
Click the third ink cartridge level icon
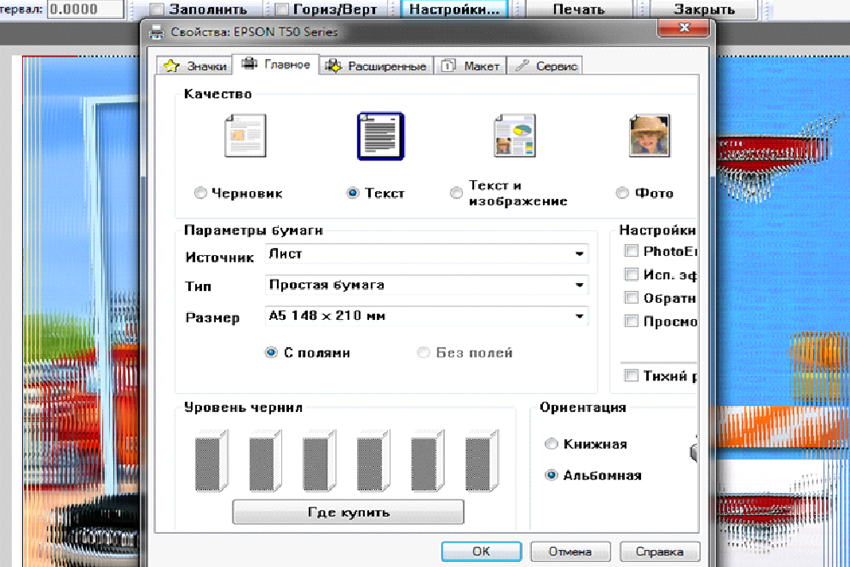[317, 461]
